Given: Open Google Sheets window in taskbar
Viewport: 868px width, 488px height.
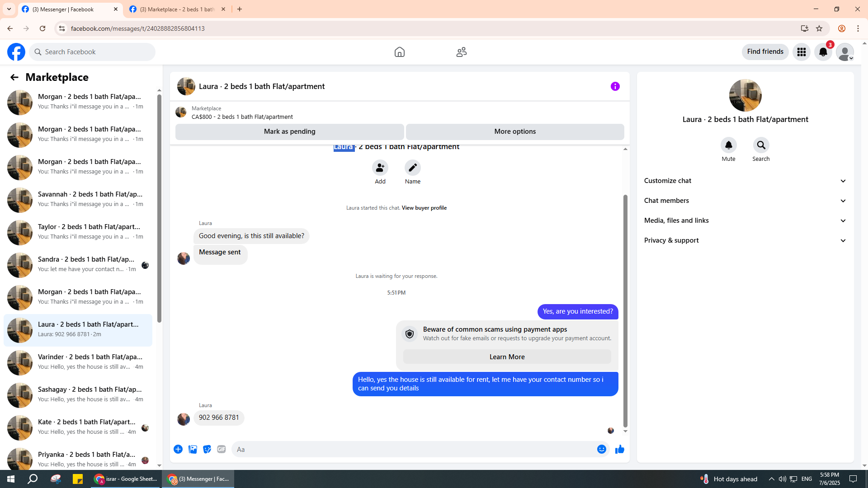Looking at the screenshot, I should click(126, 479).
